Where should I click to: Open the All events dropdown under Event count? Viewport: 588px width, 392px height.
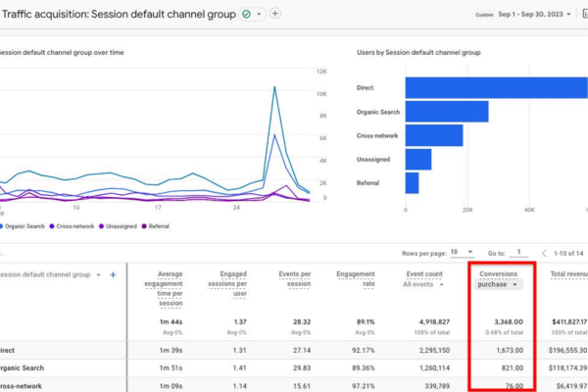coord(423,285)
